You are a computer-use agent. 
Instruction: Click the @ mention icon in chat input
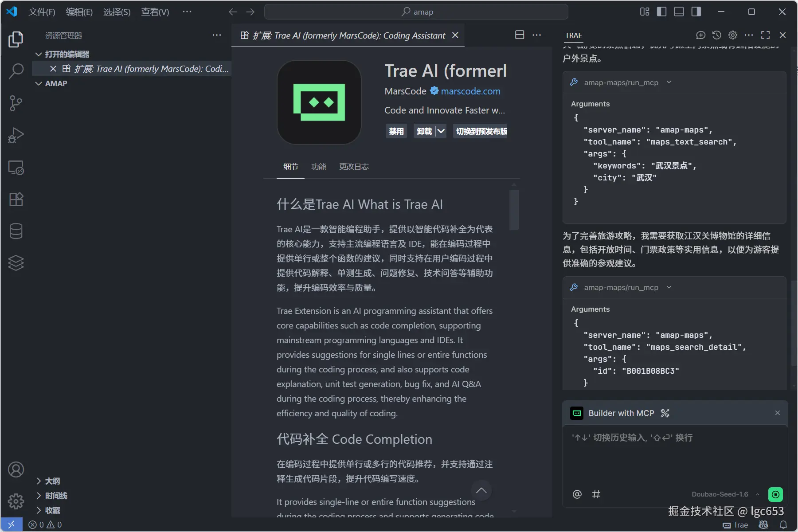(577, 494)
